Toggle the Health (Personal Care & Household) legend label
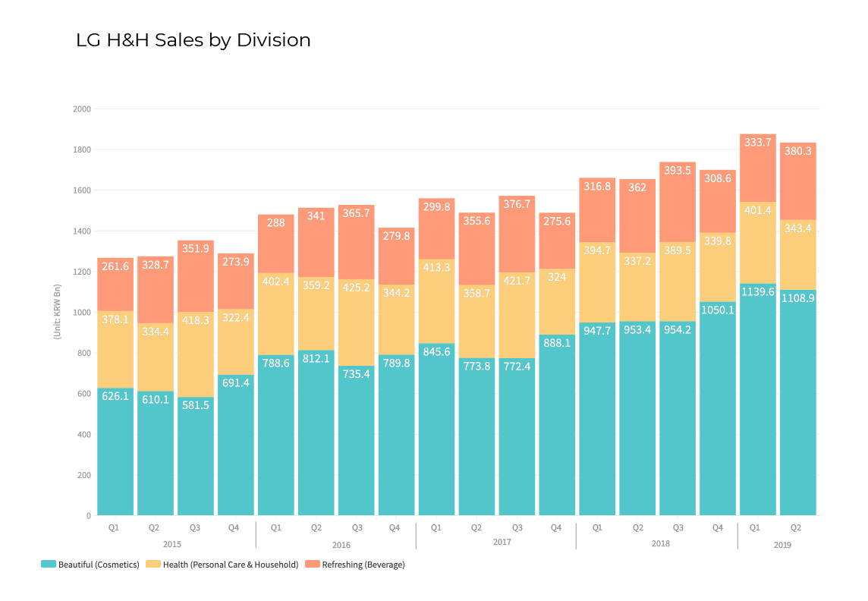This screenshot has width=868, height=601. pos(231,565)
